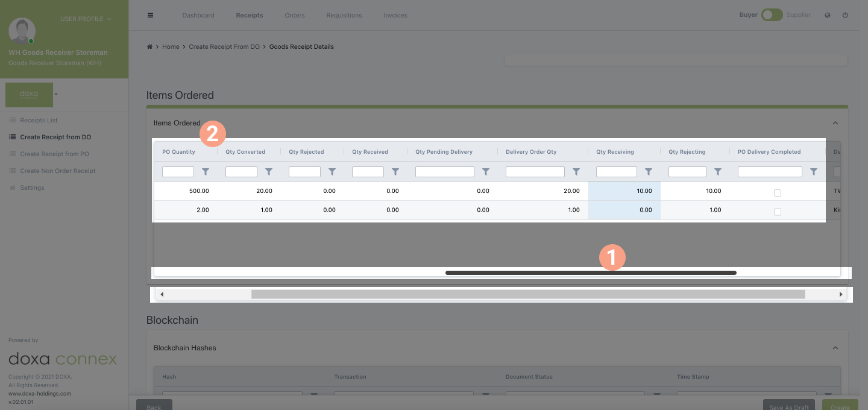The width and height of the screenshot is (868, 410).
Task: Open Create Non Order Receipt in sidebar
Action: 58,171
